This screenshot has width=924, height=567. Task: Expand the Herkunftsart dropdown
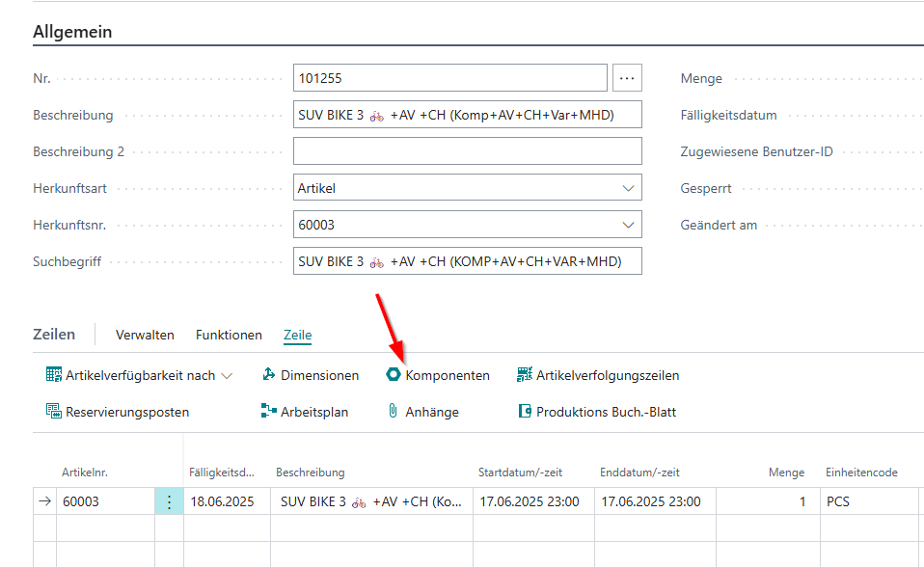pyautogui.click(x=629, y=188)
